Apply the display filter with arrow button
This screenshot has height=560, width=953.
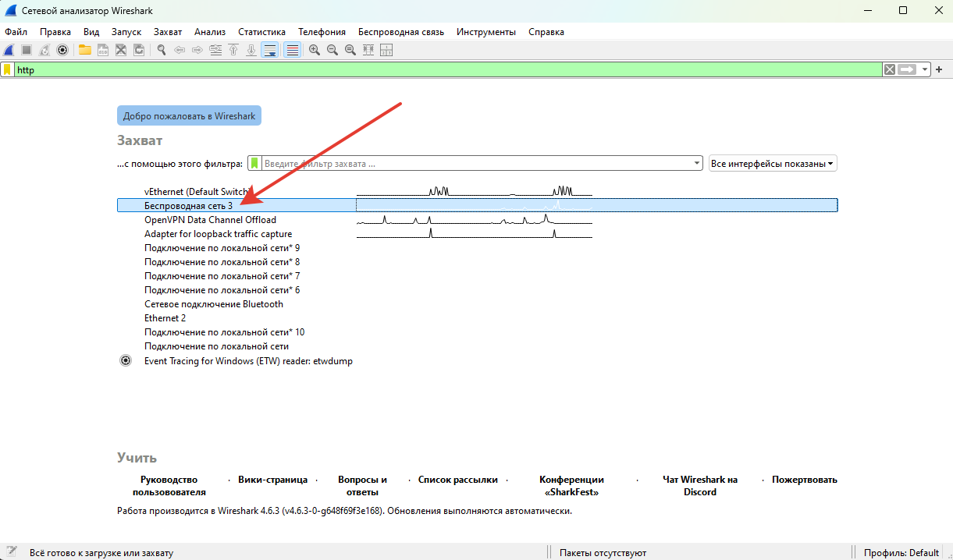(x=907, y=69)
